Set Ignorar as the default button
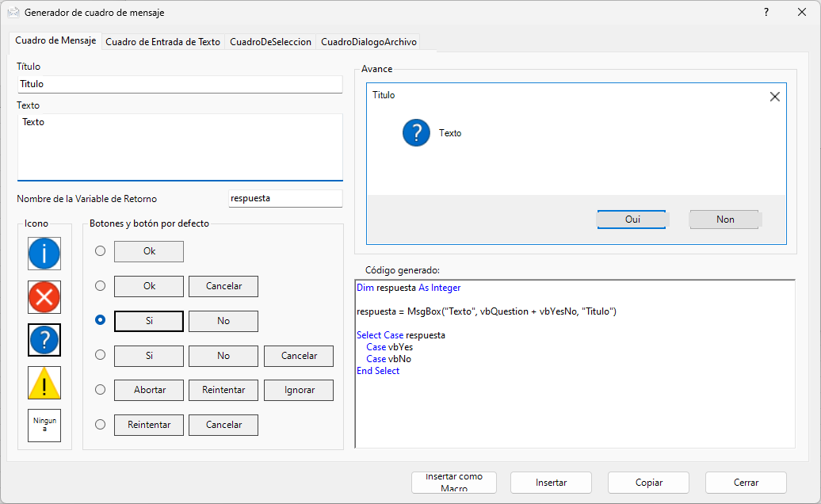 pos(299,390)
